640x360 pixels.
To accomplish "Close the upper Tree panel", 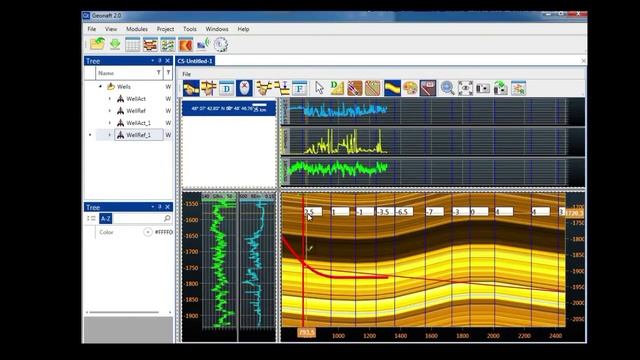I will click(167, 60).
